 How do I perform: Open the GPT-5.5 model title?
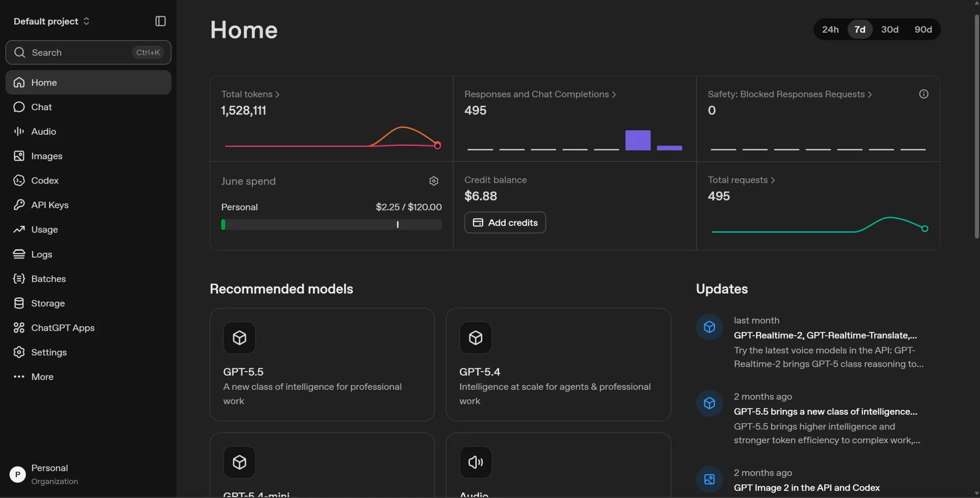(243, 372)
